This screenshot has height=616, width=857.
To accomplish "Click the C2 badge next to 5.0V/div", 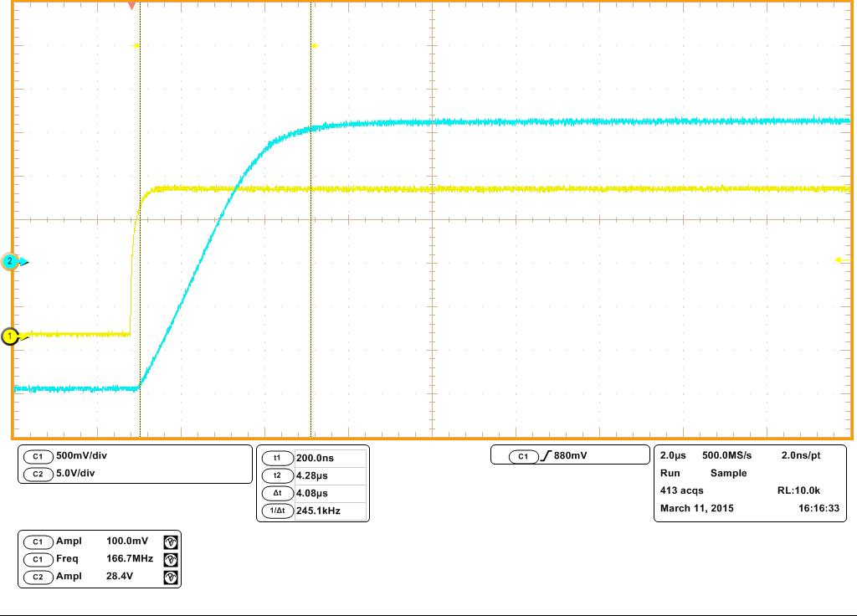I will (38, 474).
